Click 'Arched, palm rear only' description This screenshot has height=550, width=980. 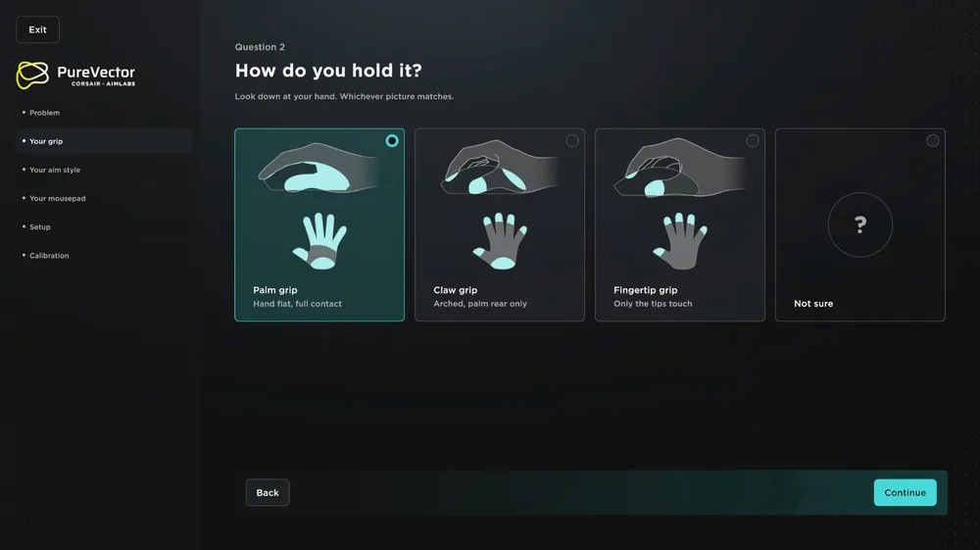pos(480,304)
